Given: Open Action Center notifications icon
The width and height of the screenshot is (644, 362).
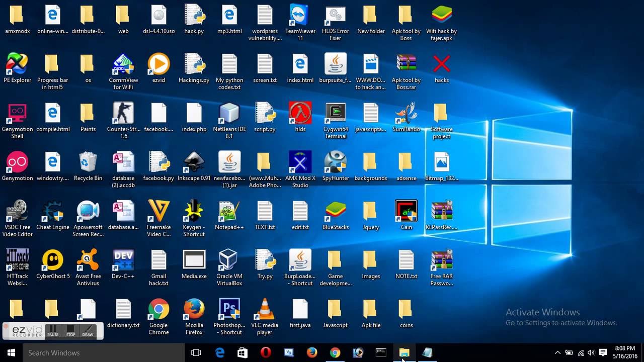Looking at the screenshot, I should tap(603, 352).
